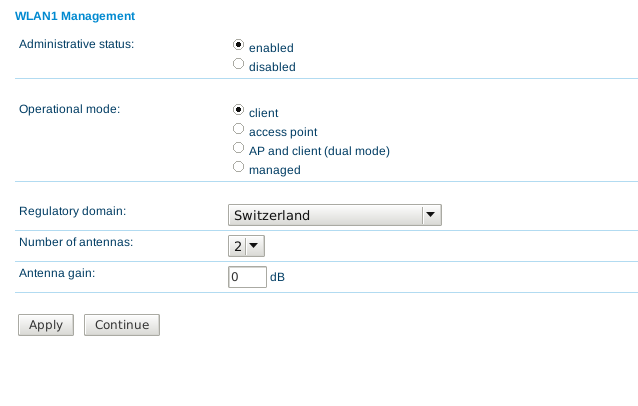This screenshot has height=406, width=638.
Task: Click the 'managed' label text
Action: (275, 170)
